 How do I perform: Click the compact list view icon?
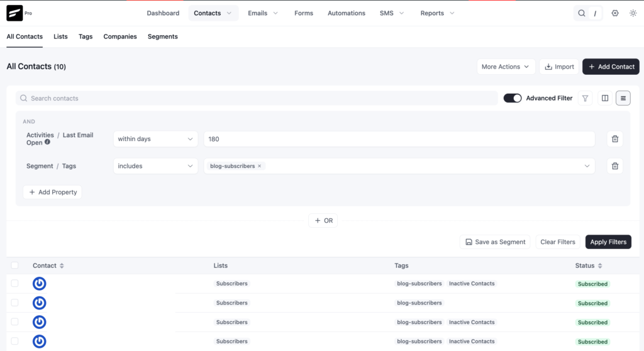(x=623, y=98)
